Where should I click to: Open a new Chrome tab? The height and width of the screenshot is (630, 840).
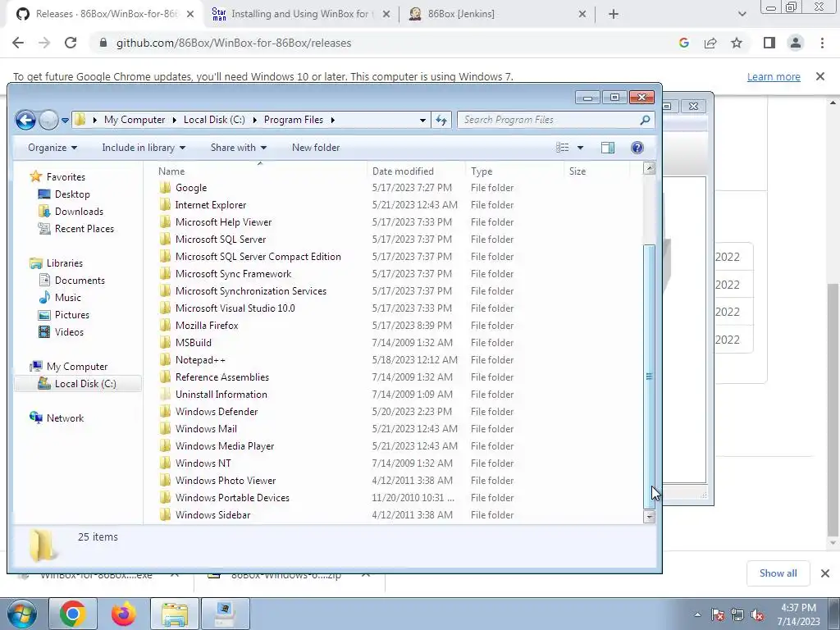[614, 14]
